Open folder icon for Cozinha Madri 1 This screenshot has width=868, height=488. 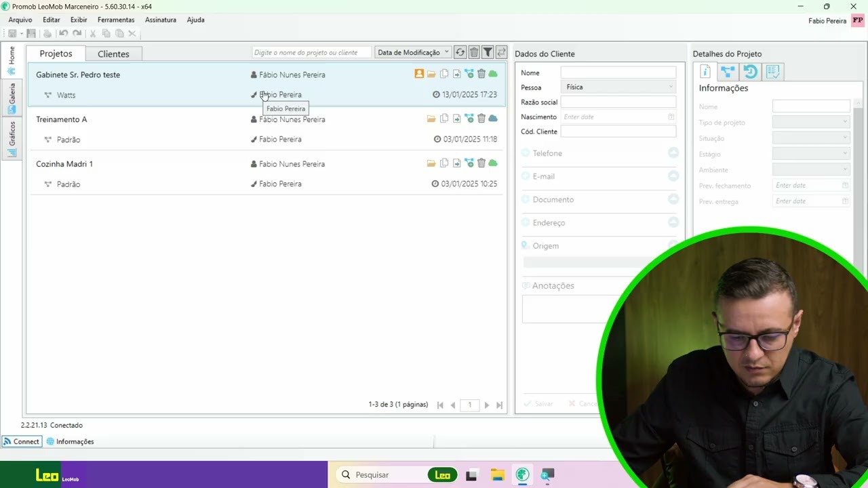[x=431, y=163]
